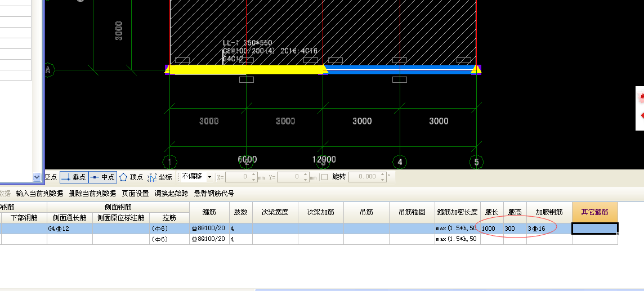Click first row max(1.5*h,50 cell

click(x=457, y=229)
